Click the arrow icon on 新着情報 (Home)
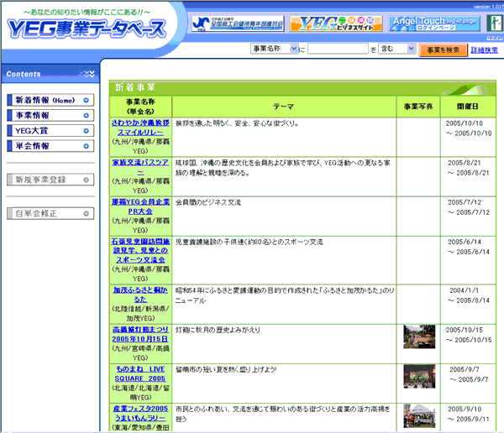Screen dimensions: 504x433 click(x=87, y=101)
